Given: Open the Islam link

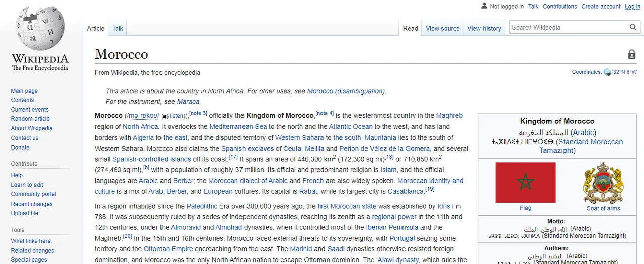Looking at the screenshot, I should click(388, 170).
